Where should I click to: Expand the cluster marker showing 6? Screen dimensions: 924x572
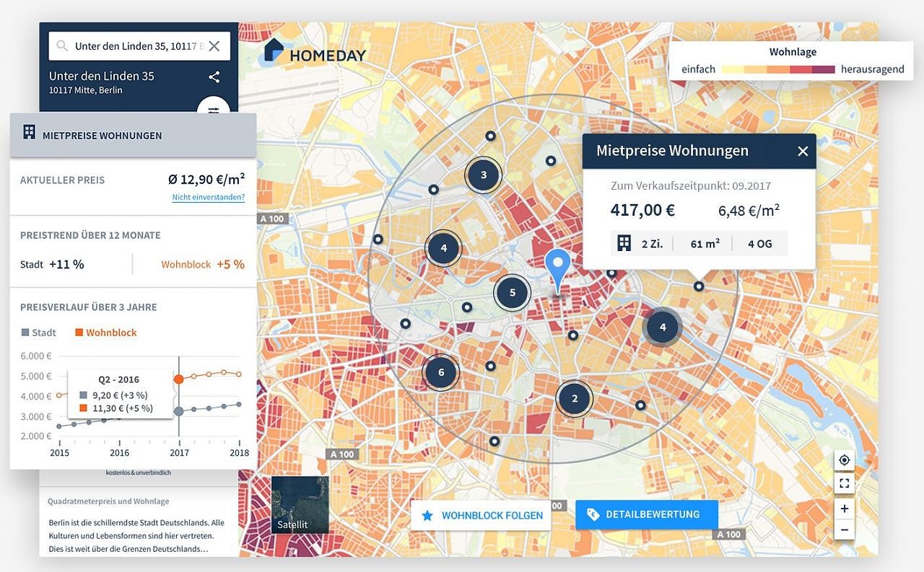(x=441, y=372)
